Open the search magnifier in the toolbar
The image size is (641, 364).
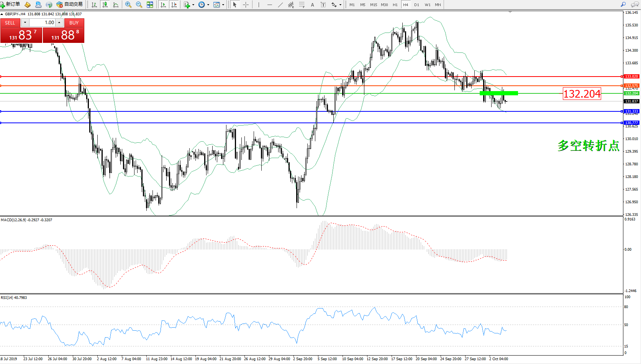(623, 5)
